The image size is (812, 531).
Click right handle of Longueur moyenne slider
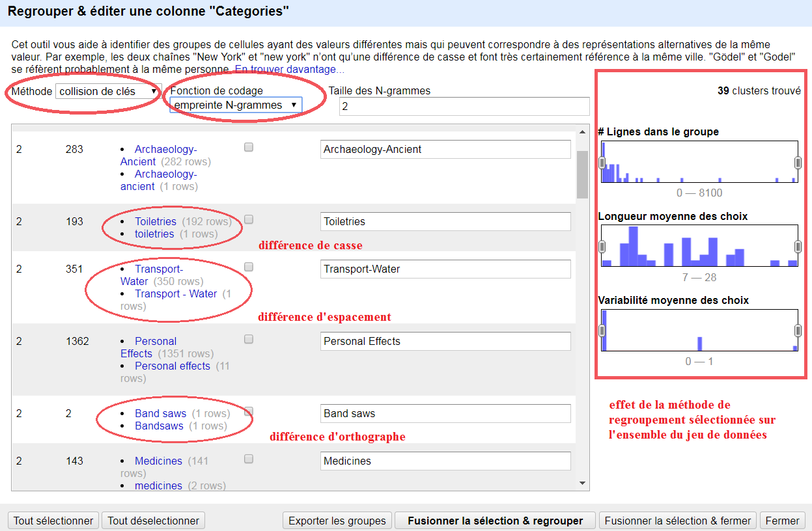[798, 247]
